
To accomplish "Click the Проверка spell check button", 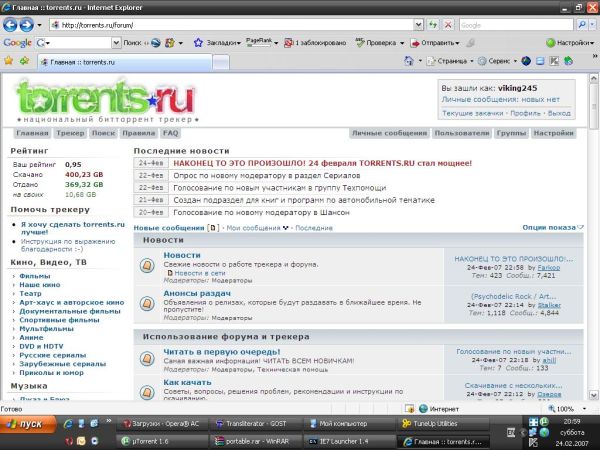I will tap(376, 43).
